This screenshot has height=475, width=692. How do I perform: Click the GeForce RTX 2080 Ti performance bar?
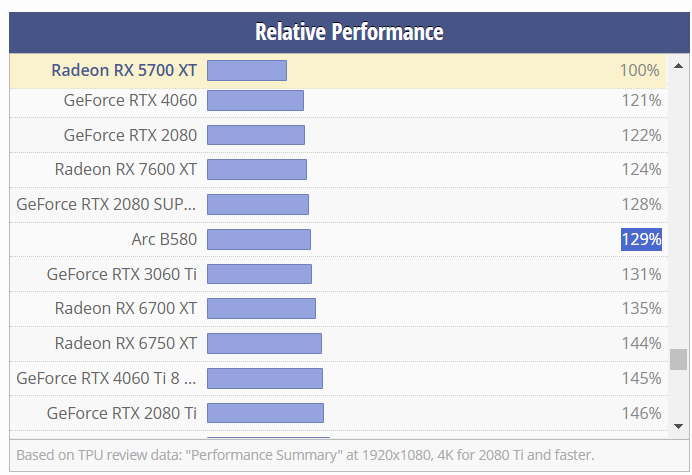click(x=265, y=413)
